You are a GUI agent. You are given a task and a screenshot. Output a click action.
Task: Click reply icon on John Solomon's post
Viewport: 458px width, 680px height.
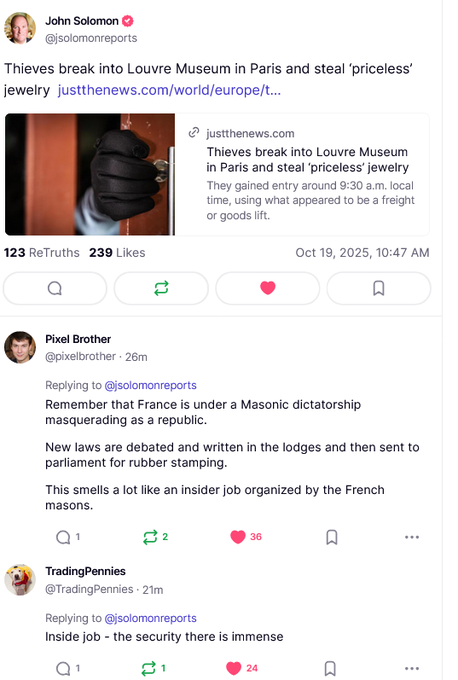click(x=55, y=288)
